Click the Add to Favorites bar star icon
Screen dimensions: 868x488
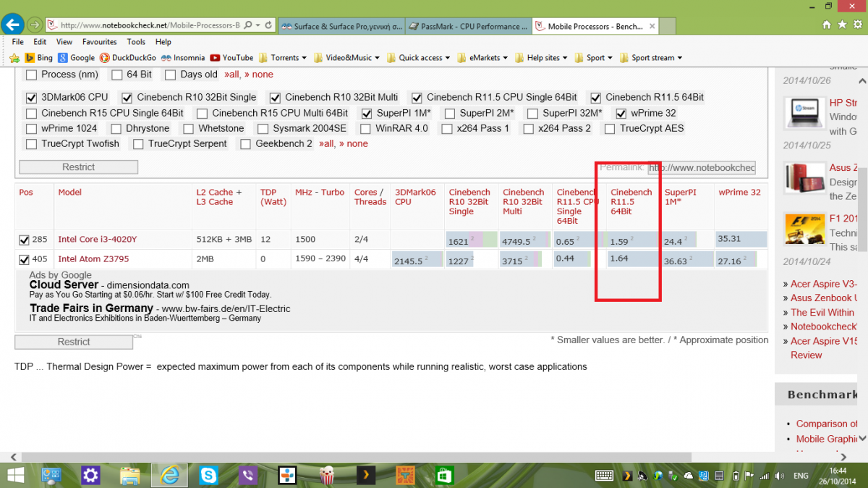click(14, 58)
